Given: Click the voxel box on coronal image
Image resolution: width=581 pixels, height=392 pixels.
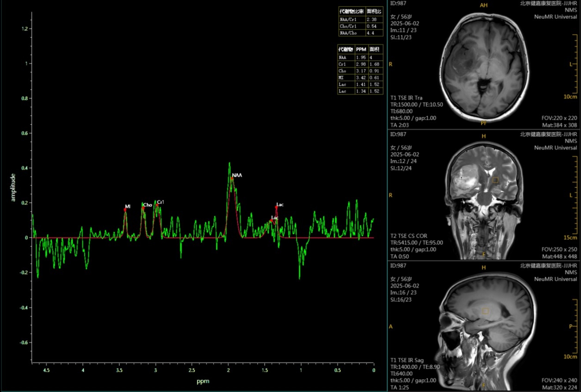Looking at the screenshot, I should 495,180.
